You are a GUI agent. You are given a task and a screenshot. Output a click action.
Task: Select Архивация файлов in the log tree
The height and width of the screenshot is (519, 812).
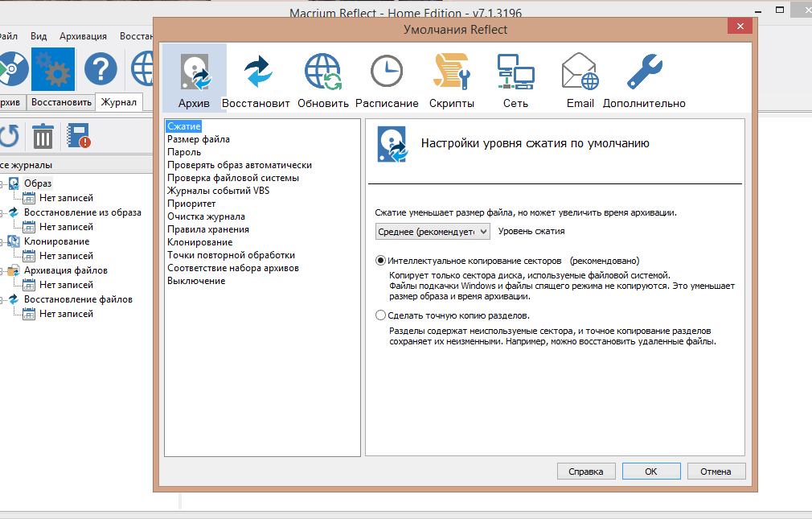(66, 270)
